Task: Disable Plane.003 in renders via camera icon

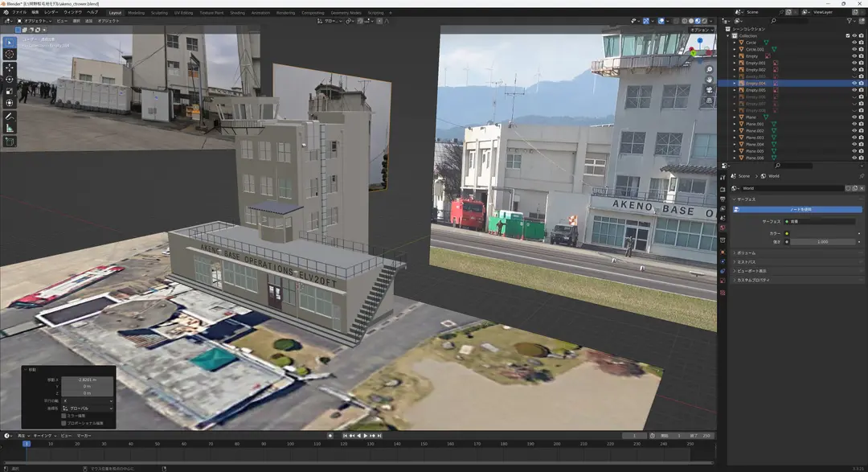Action: pos(861,137)
